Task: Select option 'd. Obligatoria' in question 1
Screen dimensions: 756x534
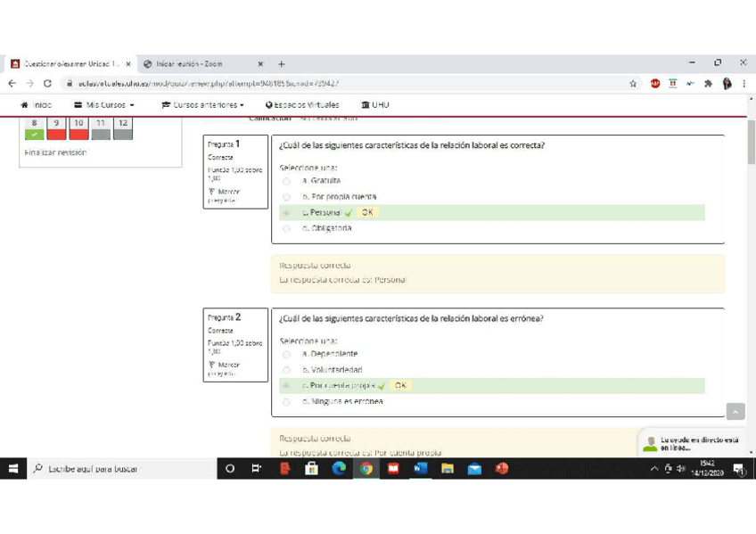Action: (x=286, y=229)
